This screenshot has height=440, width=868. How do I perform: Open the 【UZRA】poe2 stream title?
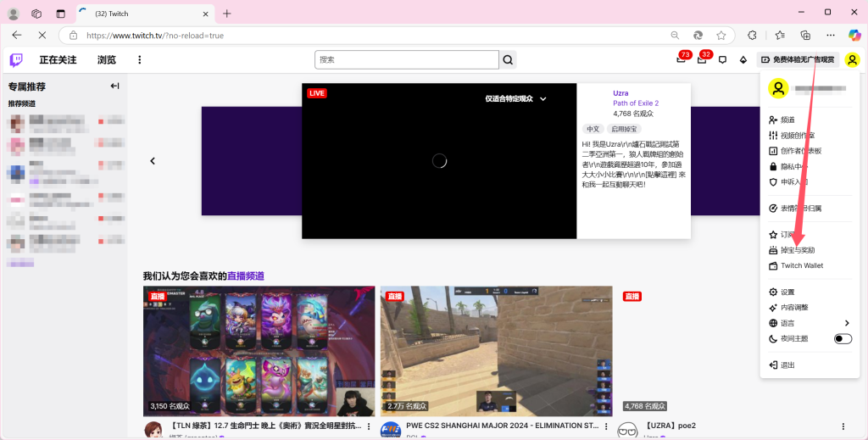pos(670,426)
